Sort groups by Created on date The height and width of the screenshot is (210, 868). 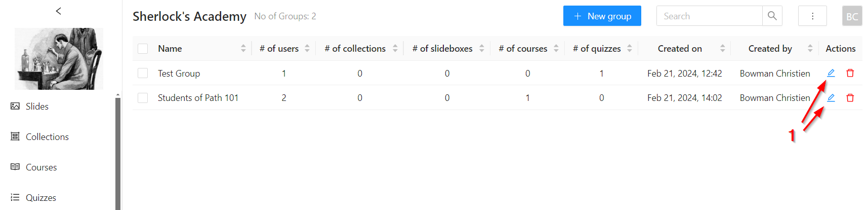point(722,48)
